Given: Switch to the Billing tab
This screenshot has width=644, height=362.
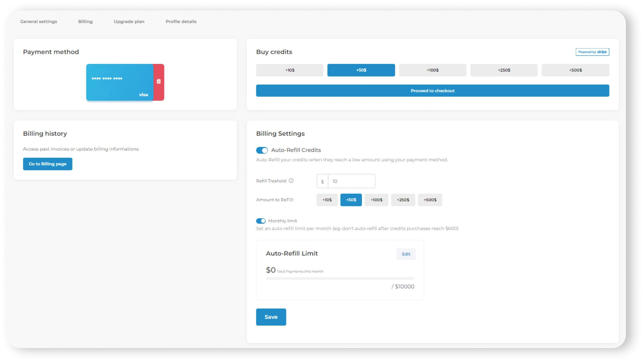Looking at the screenshot, I should (x=85, y=21).
